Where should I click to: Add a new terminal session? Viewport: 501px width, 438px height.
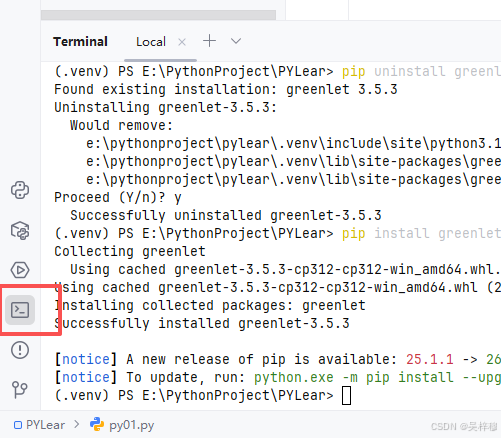point(209,41)
